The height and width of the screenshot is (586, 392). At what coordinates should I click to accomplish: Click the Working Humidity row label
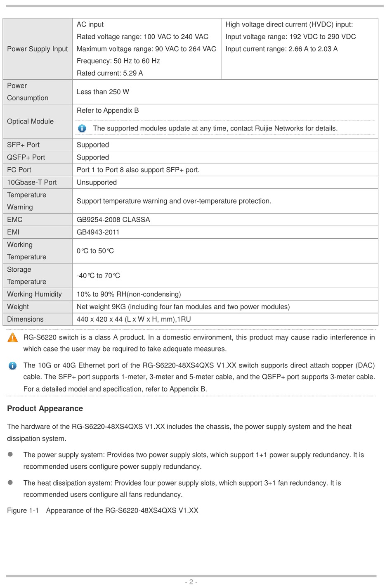click(34, 294)
